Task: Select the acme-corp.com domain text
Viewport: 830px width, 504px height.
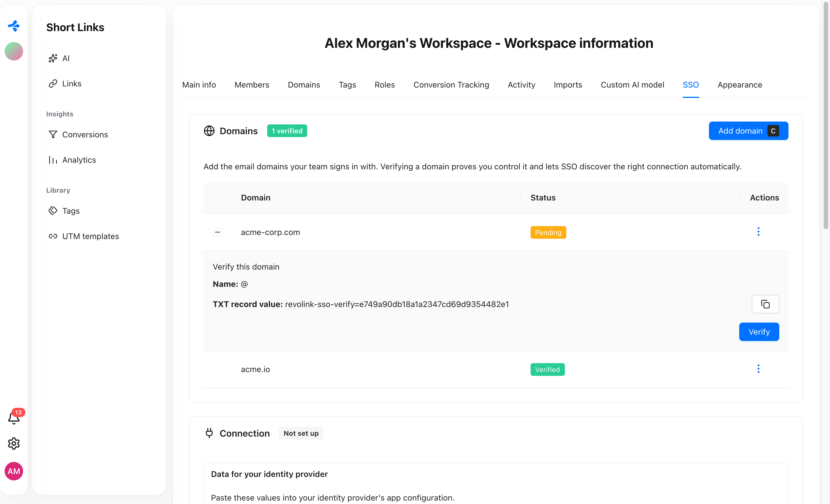Action: (x=270, y=232)
